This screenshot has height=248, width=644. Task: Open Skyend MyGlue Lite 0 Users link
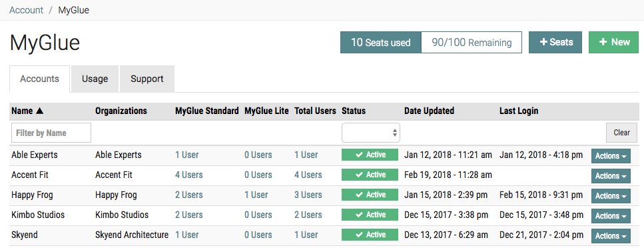coord(258,235)
